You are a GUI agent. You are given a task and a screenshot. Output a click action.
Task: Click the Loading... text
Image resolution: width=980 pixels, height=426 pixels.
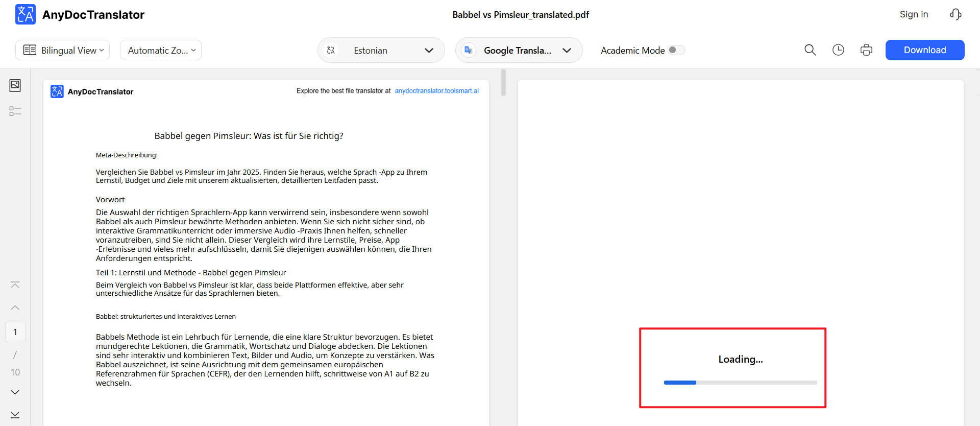(x=741, y=359)
